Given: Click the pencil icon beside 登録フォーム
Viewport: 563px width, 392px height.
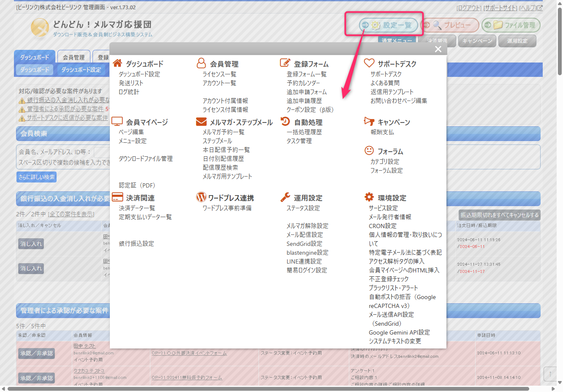Looking at the screenshot, I should coord(285,63).
